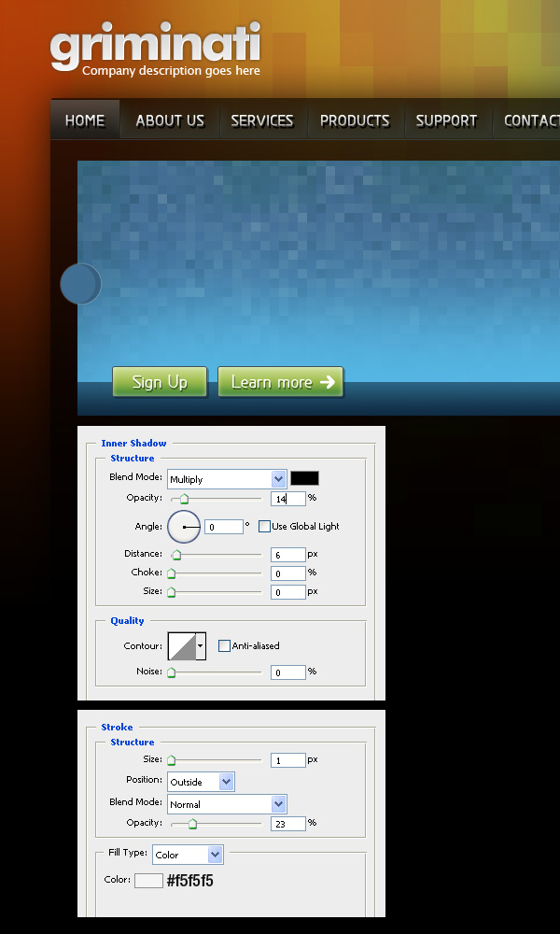The height and width of the screenshot is (934, 560).
Task: Click the Learn more button
Action: point(280,382)
